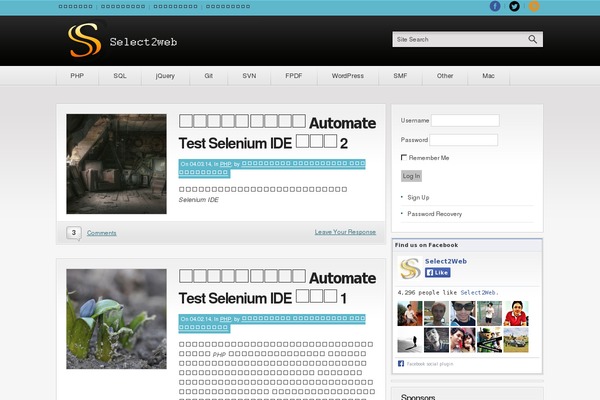Open the Automate Test Selenium IDE 1 title
Viewport: 600px width, 400px height.
277,288
